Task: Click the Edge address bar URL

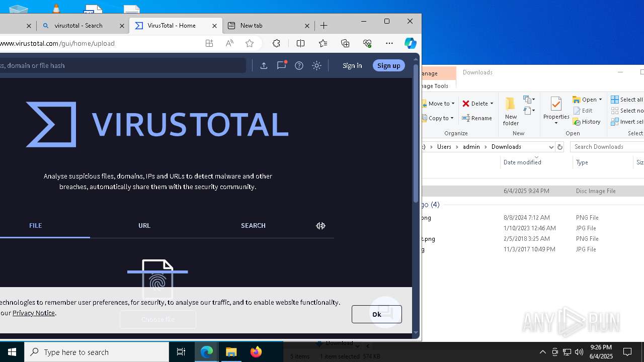Action: (x=57, y=43)
